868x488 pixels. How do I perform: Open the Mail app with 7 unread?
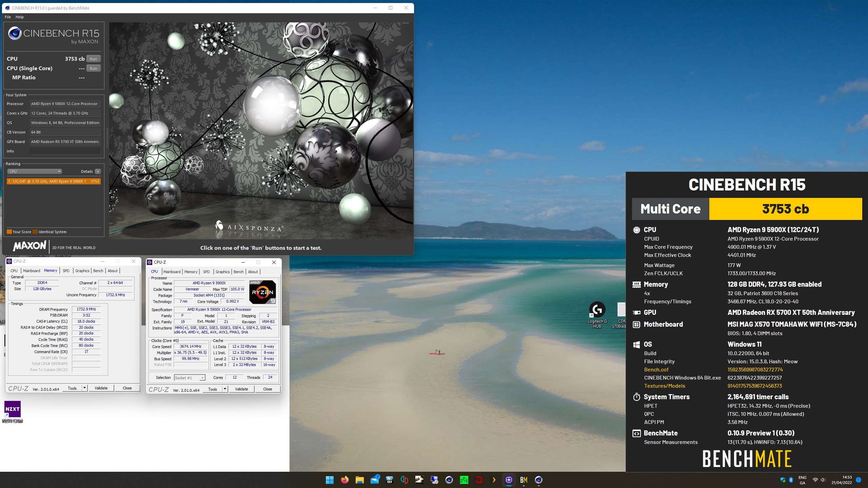pos(375,480)
